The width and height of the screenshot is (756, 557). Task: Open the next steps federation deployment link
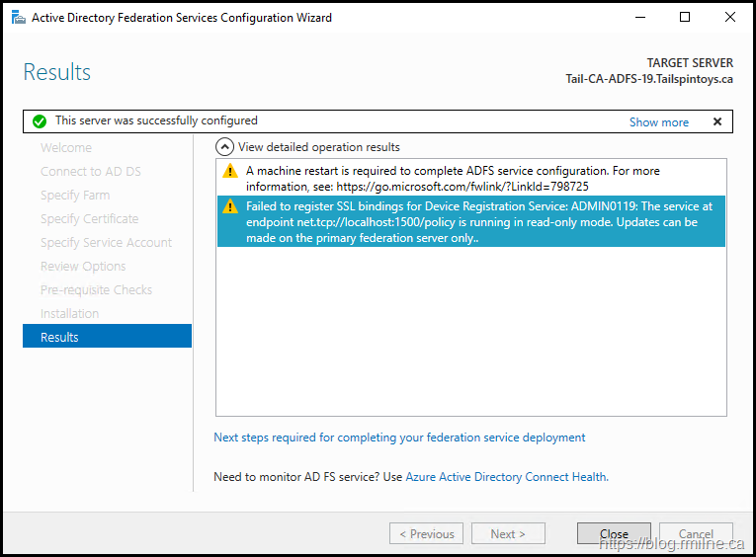[399, 438]
